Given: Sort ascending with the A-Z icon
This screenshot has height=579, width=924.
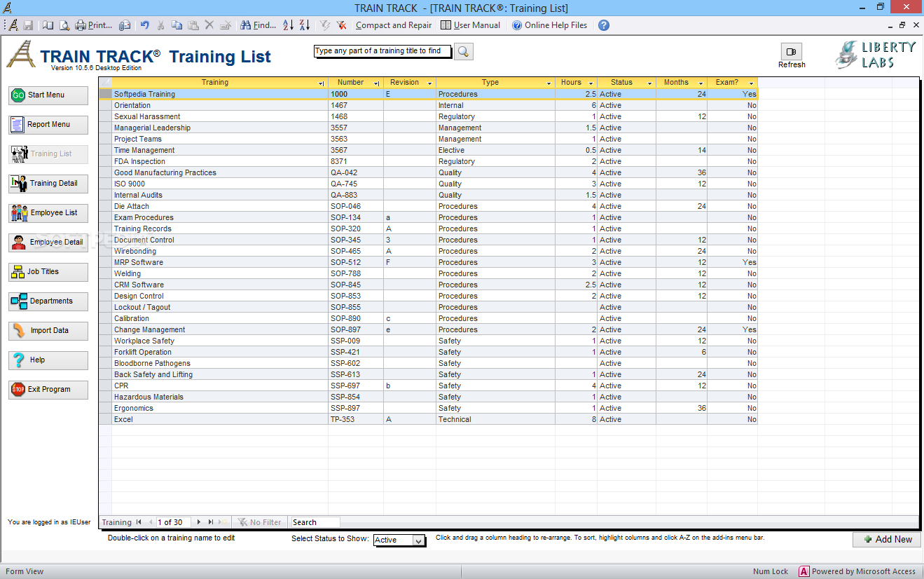Looking at the screenshot, I should [288, 25].
